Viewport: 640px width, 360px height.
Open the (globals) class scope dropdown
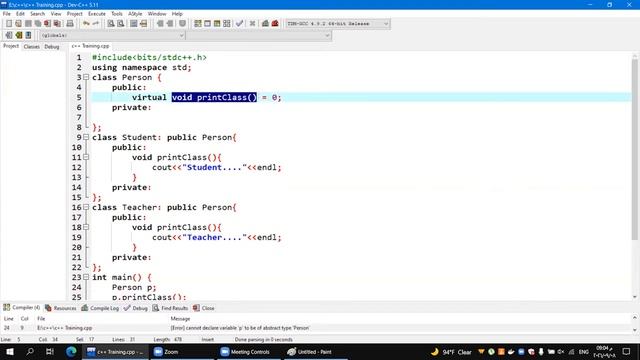pos(112,36)
